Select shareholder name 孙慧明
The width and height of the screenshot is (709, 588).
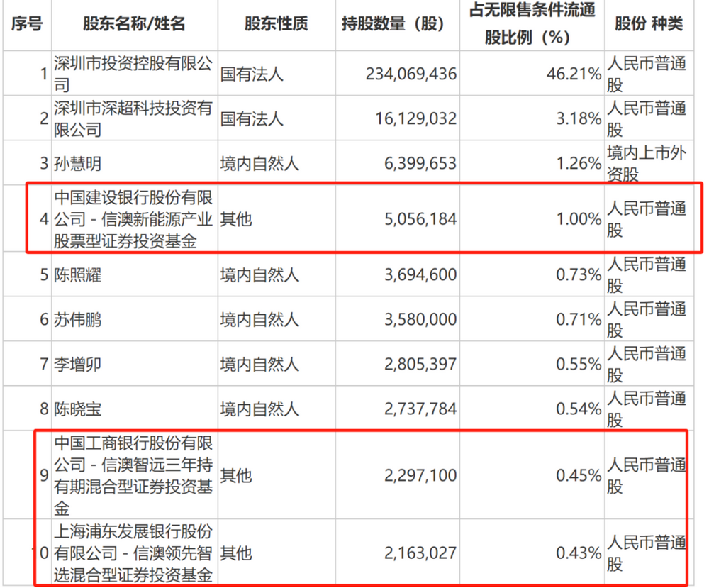pyautogui.click(x=77, y=163)
